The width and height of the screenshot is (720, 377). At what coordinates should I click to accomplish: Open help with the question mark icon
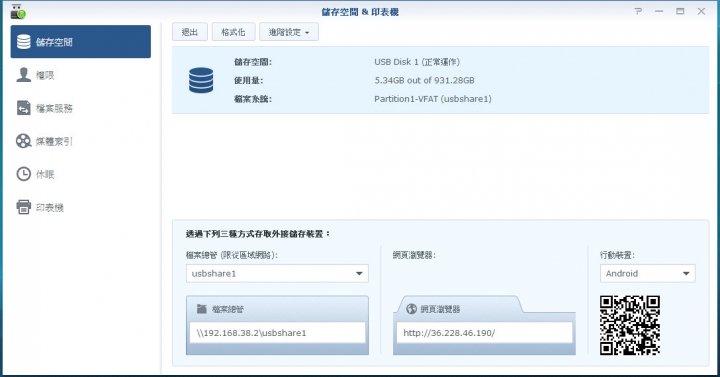(x=638, y=11)
